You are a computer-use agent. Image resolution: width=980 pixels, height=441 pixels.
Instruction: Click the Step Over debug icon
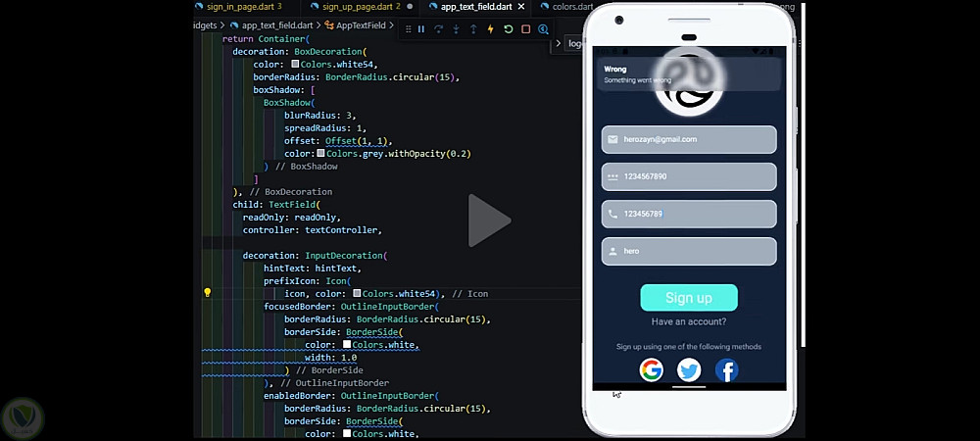[439, 29]
